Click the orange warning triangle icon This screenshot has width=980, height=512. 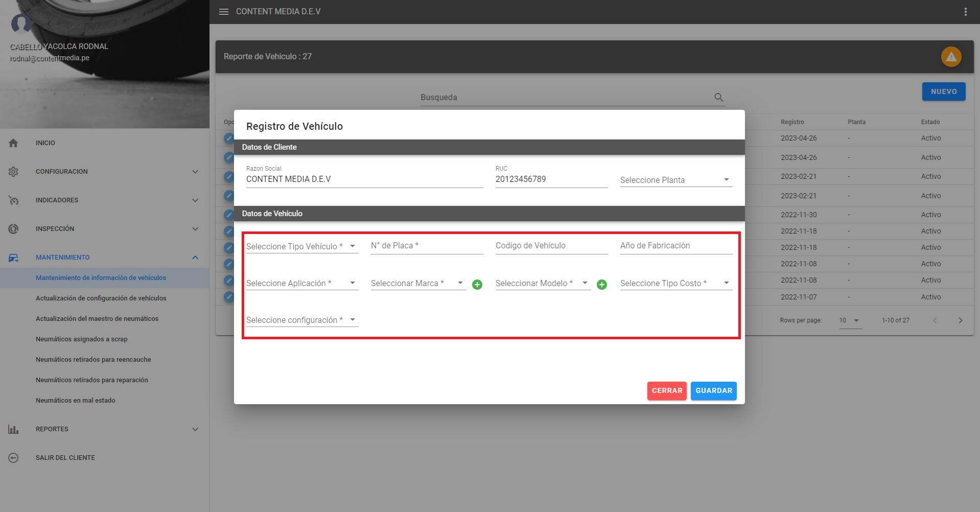click(951, 57)
